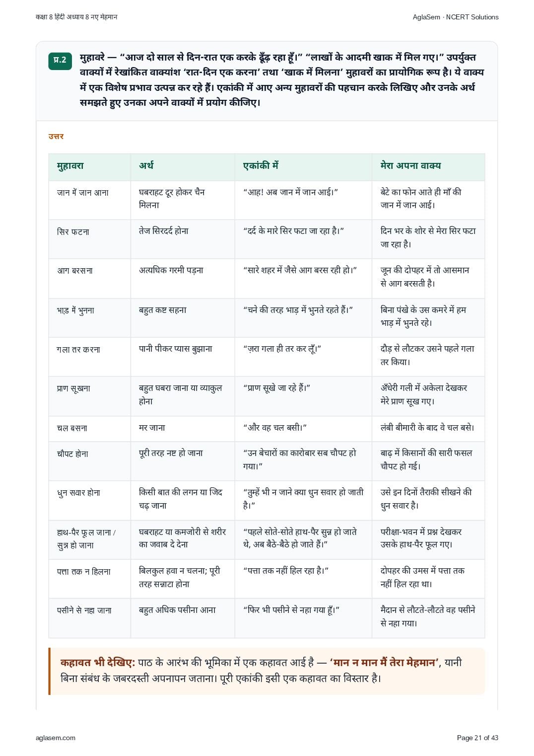This screenshot has width=534, height=756.
Task: Select the अर्थ column header
Action: pyautogui.click(x=182, y=167)
